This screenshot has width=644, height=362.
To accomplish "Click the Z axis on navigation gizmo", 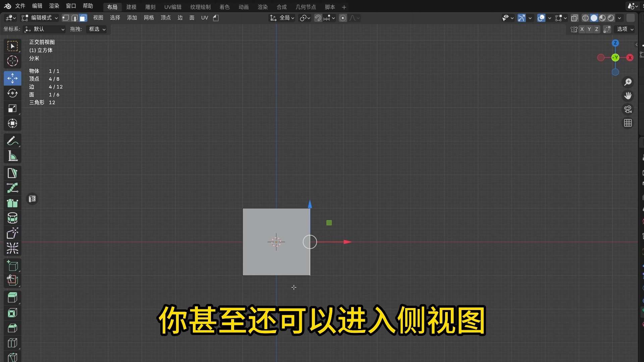I will [615, 43].
